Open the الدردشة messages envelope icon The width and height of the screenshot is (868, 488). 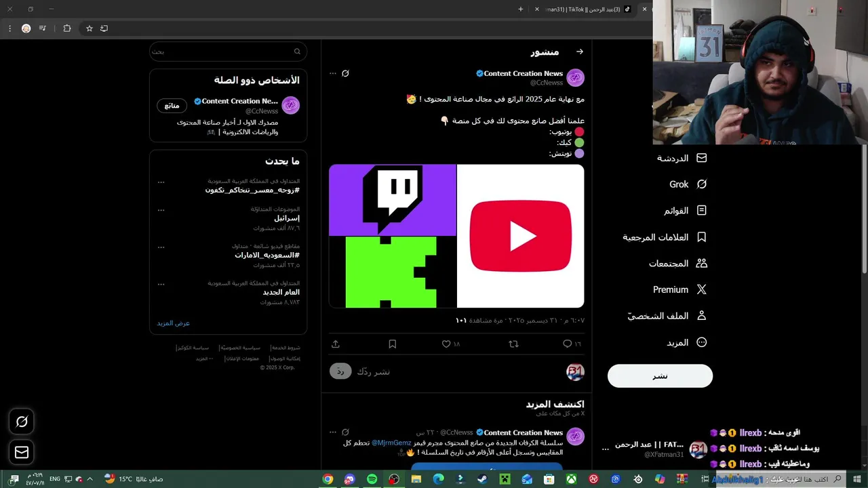click(702, 158)
